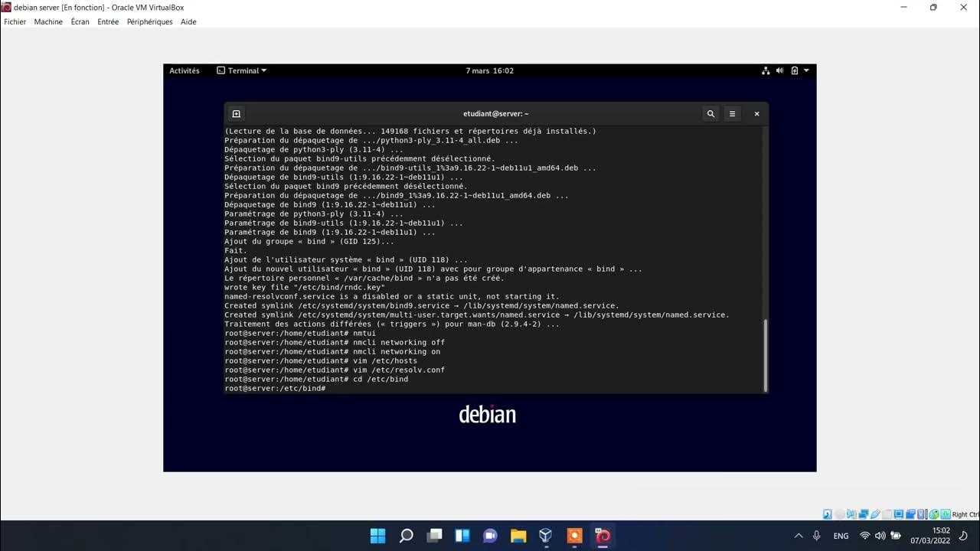980x551 pixels.
Task: Click the 'named-resolvconf.service is a disabled' line
Action: pos(392,297)
